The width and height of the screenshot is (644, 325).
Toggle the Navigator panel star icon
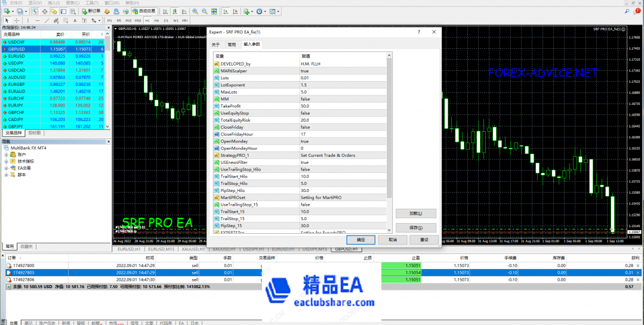click(x=54, y=11)
